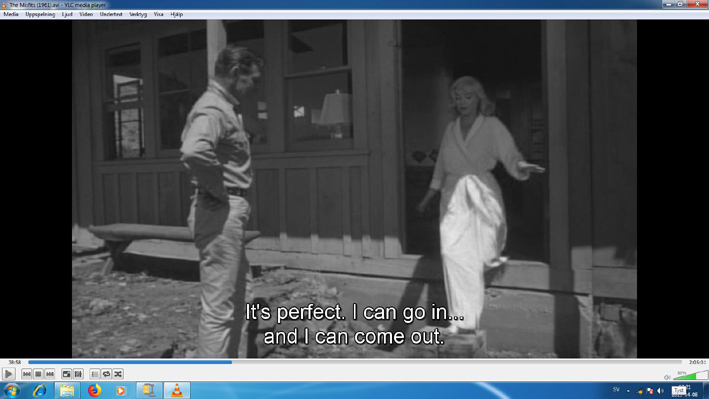709x399 pixels.
Task: Open the Hjälp menu
Action: pyautogui.click(x=176, y=14)
